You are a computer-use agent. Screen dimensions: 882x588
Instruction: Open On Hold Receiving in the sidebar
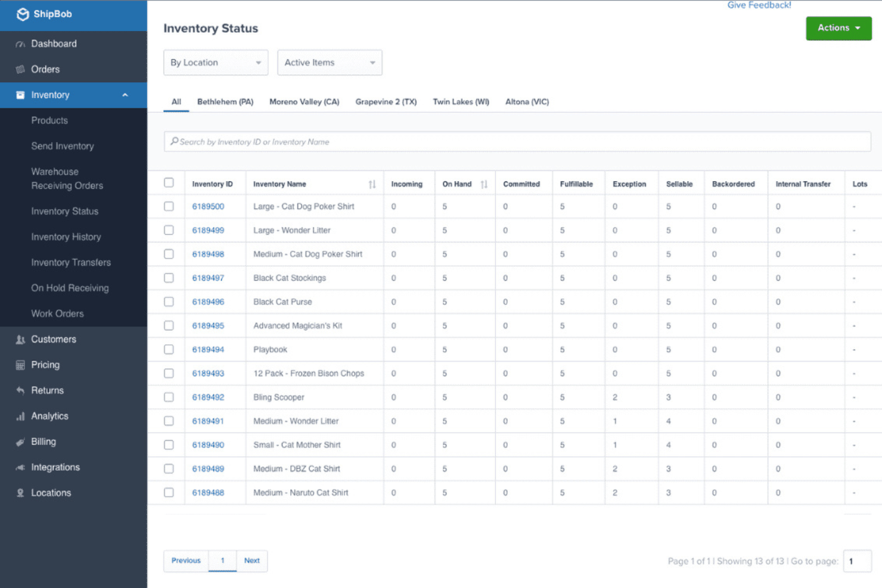coord(70,288)
